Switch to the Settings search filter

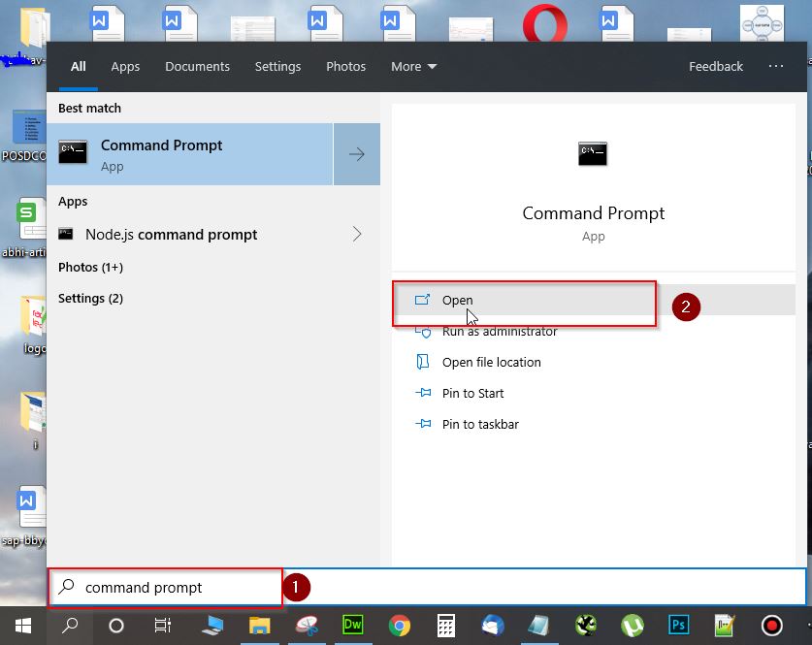tap(277, 66)
